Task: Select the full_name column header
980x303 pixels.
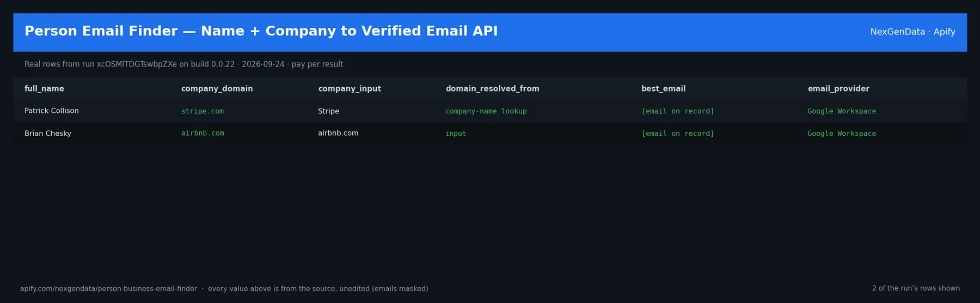Action: click(x=44, y=89)
